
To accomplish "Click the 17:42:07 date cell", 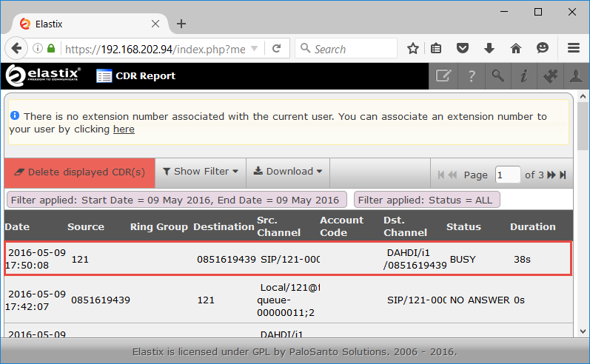I will (36, 300).
